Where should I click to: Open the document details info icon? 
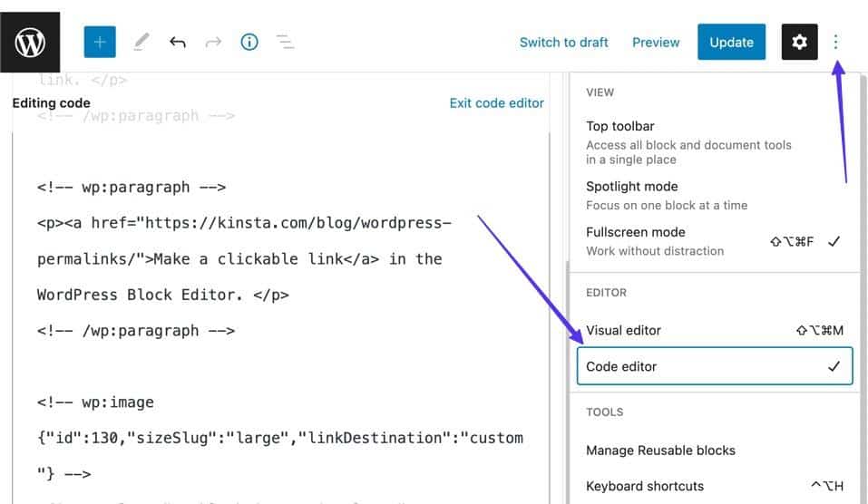tap(249, 42)
